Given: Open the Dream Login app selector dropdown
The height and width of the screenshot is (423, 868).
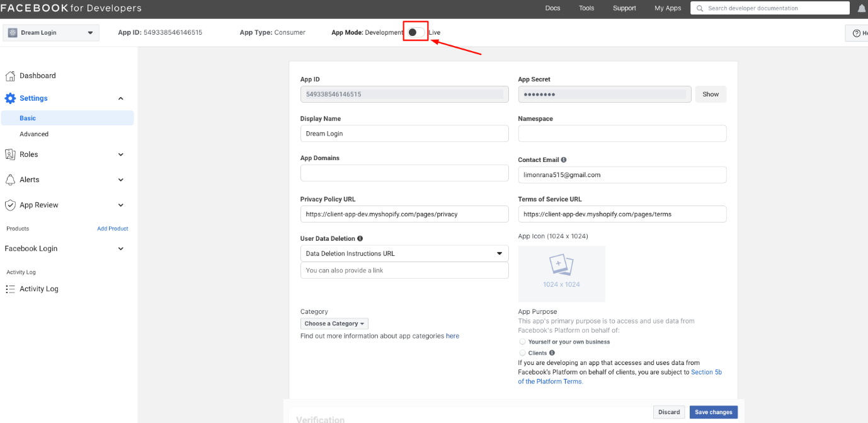Looking at the screenshot, I should [x=51, y=33].
